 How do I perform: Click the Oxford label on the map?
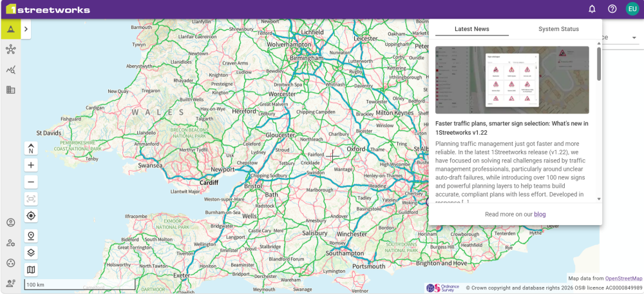tap(356, 148)
